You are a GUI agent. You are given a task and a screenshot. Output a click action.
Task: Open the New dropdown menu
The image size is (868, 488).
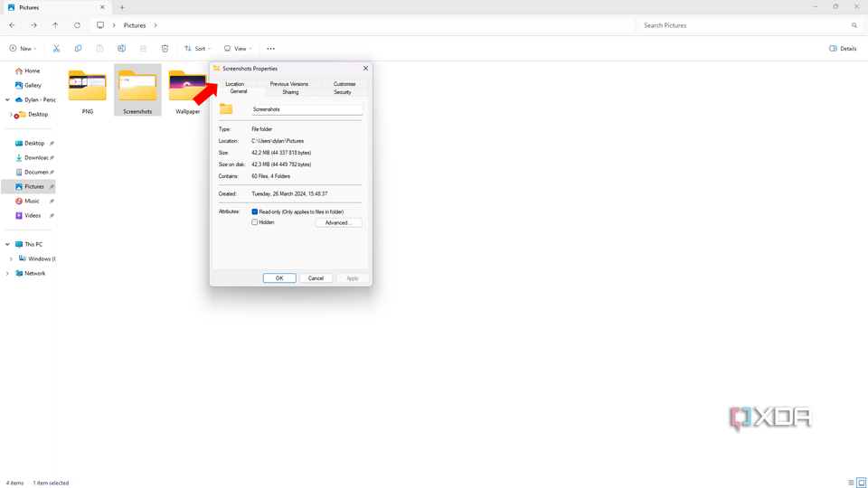23,49
